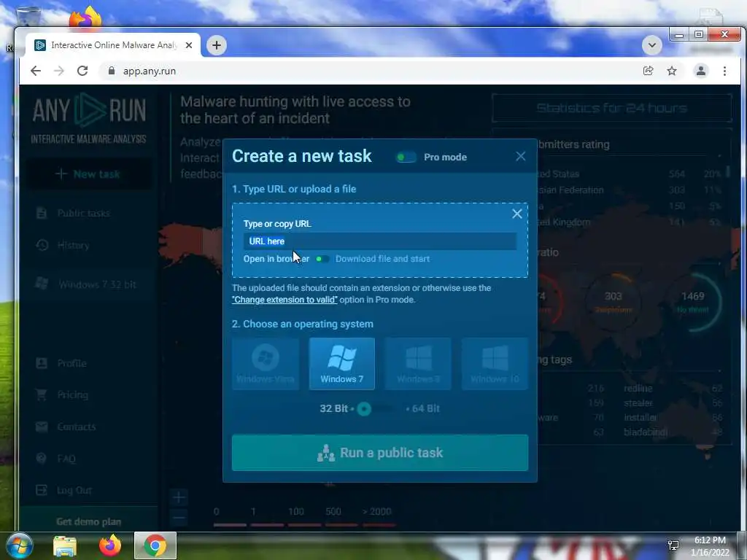747x560 pixels.
Task: Click network icon in system tray
Action: pyautogui.click(x=673, y=545)
